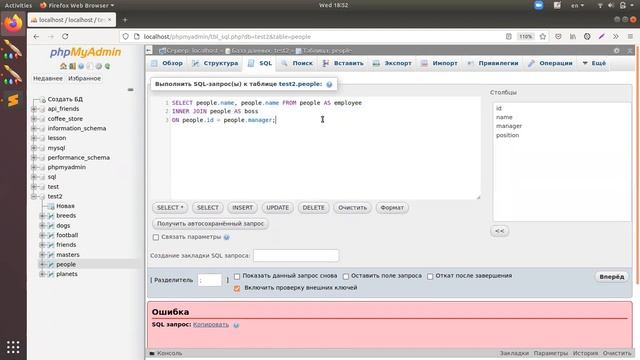Open the Firefox library icon in toolbar
The width and height of the screenshot is (640, 360).
point(573,36)
